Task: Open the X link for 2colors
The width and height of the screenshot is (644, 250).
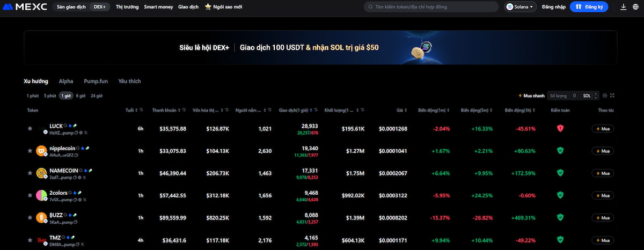Action: point(85,199)
